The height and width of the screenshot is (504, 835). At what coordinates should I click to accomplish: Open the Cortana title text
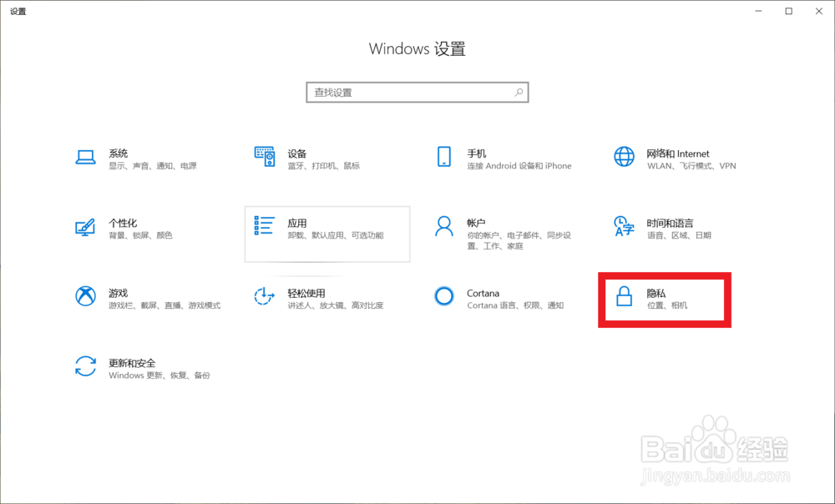[483, 293]
